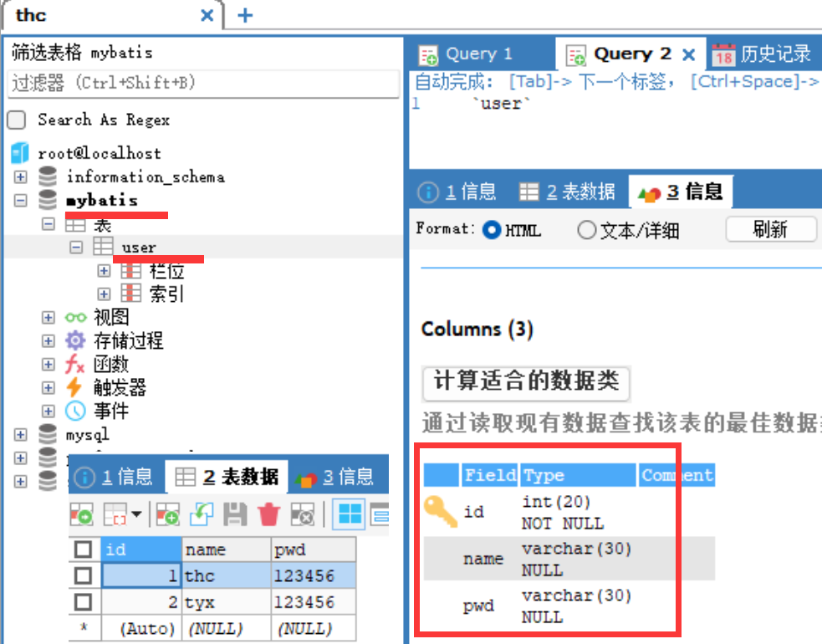Click the copy rows icon in the data toolbar
The height and width of the screenshot is (644, 822).
tap(115, 514)
